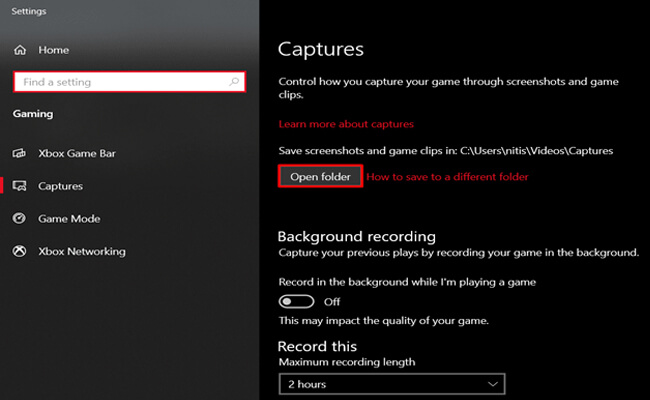650x400 pixels.
Task: Select the Captures sidebar entry
Action: (x=60, y=186)
